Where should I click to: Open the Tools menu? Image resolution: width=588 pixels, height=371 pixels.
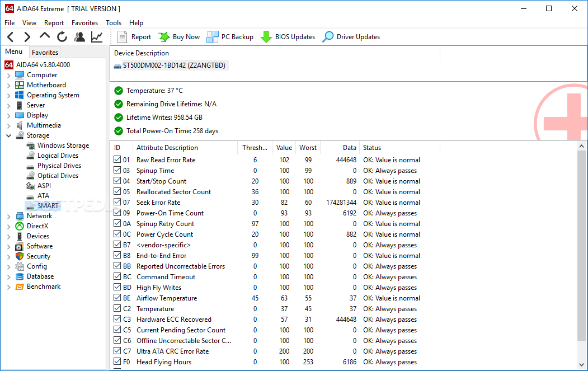[114, 23]
